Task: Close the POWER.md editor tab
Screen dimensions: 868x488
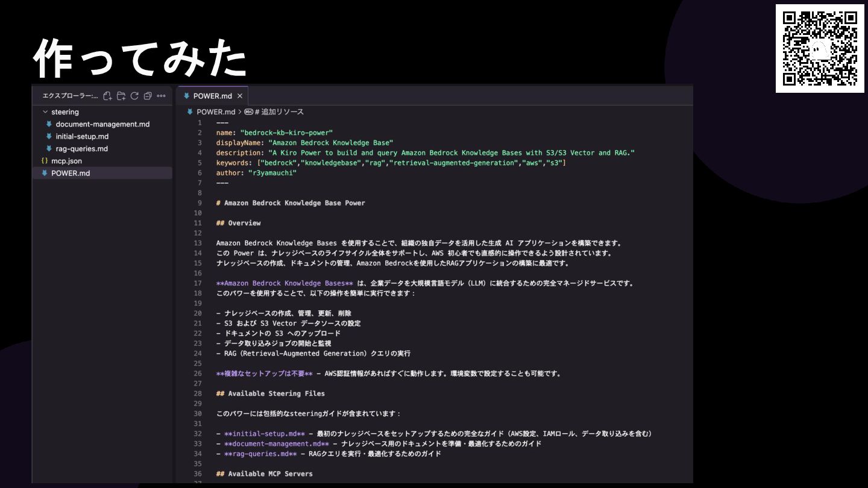Action: [x=239, y=96]
